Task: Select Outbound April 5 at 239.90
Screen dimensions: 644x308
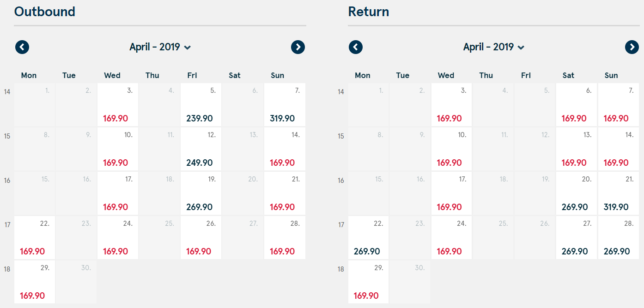Action: click(x=201, y=105)
